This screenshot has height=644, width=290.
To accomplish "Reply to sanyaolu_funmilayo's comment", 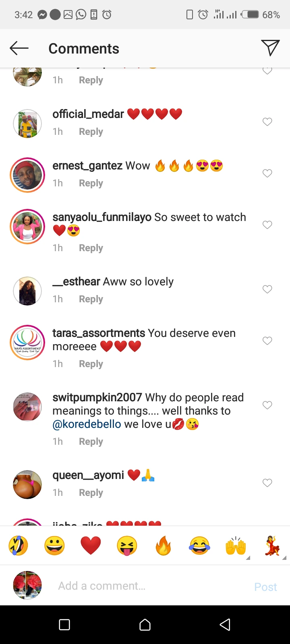I will click(91, 248).
